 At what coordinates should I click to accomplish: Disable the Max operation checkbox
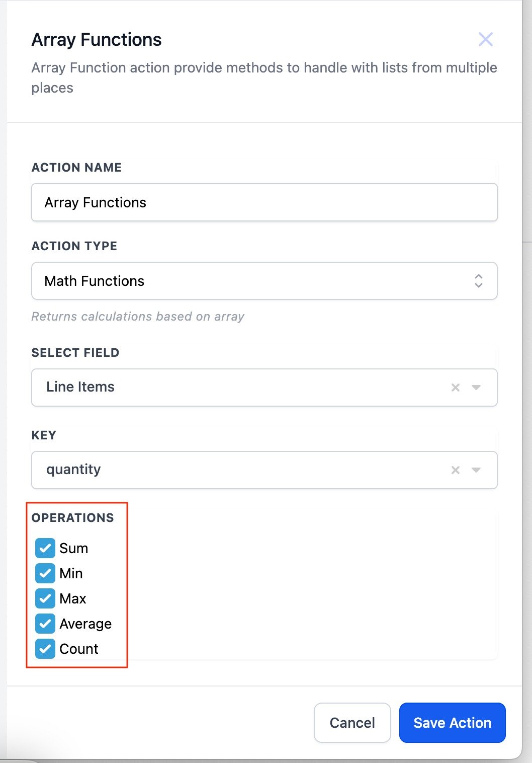tap(45, 598)
